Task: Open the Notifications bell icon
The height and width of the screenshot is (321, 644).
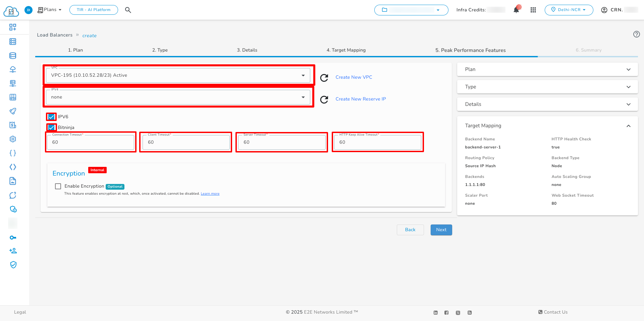Action: click(516, 10)
